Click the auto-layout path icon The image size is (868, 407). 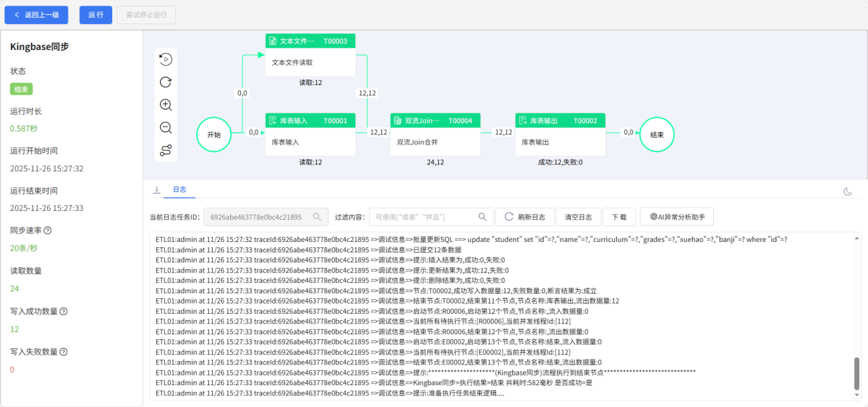[x=165, y=151]
